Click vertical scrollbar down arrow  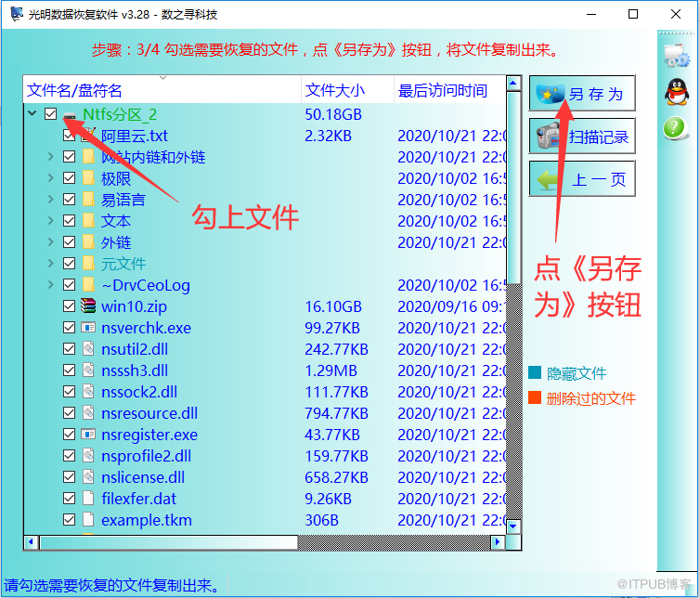(x=513, y=526)
